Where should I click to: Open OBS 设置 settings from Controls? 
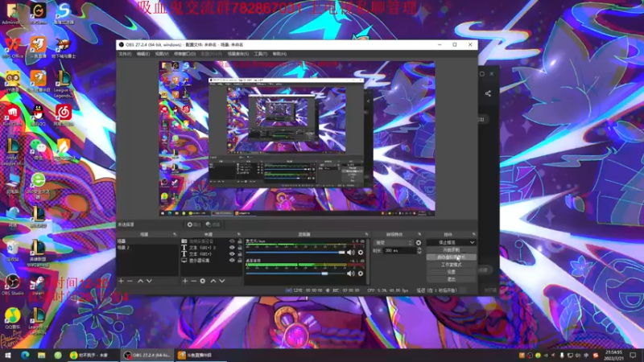point(451,272)
